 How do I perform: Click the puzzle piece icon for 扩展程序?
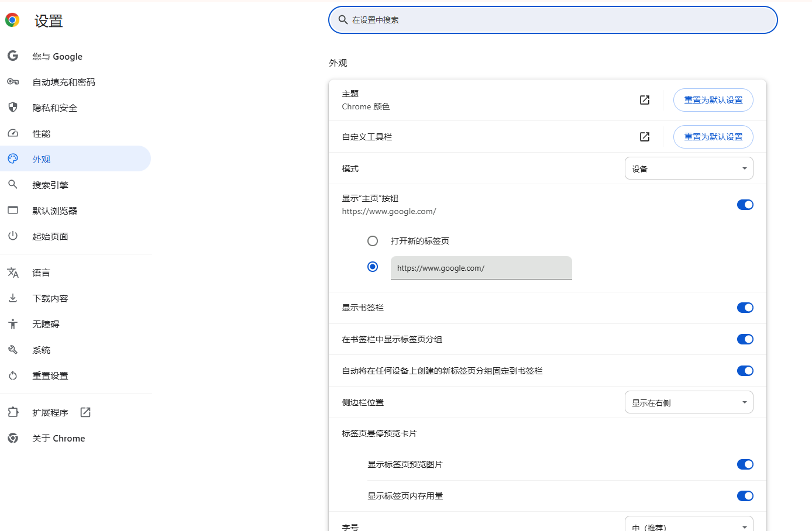(x=13, y=412)
